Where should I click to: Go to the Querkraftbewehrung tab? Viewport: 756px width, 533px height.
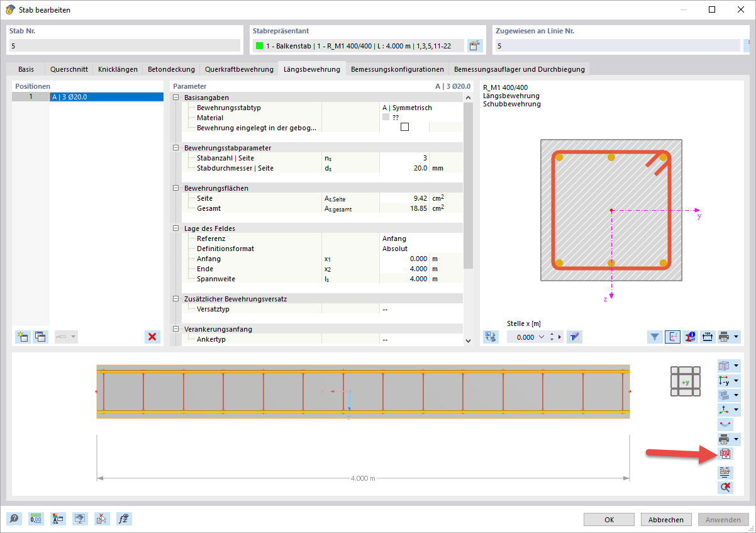[239, 69]
